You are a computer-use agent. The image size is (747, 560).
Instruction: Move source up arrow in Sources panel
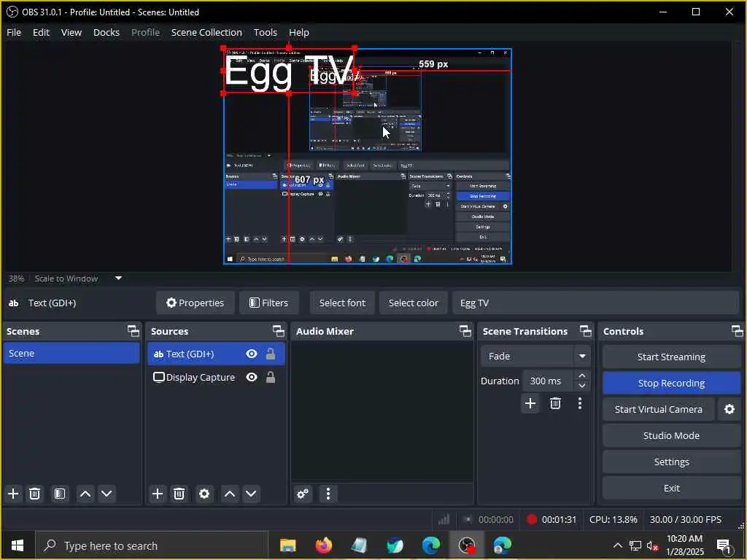230,494
